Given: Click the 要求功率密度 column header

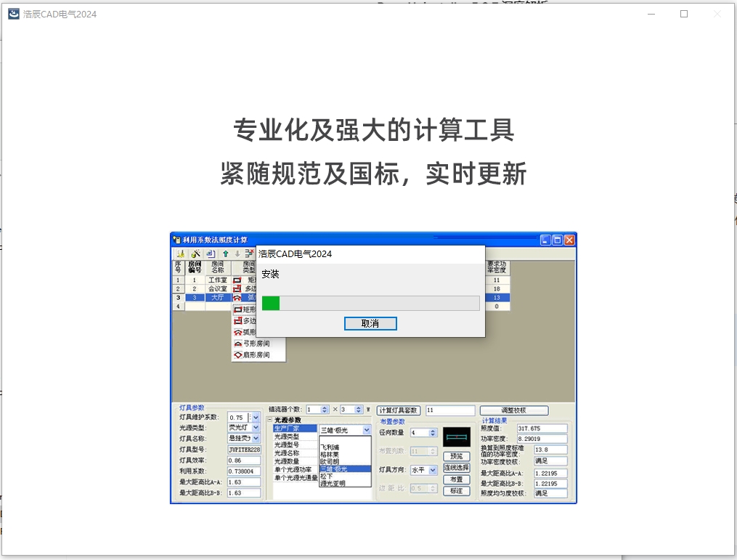Looking at the screenshot, I should (x=497, y=267).
